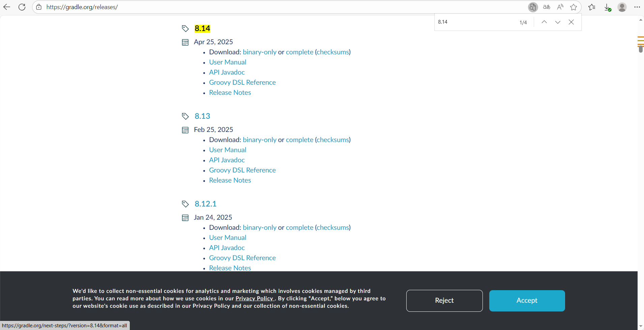Open the translate page option
The width and height of the screenshot is (644, 330).
tap(547, 7)
